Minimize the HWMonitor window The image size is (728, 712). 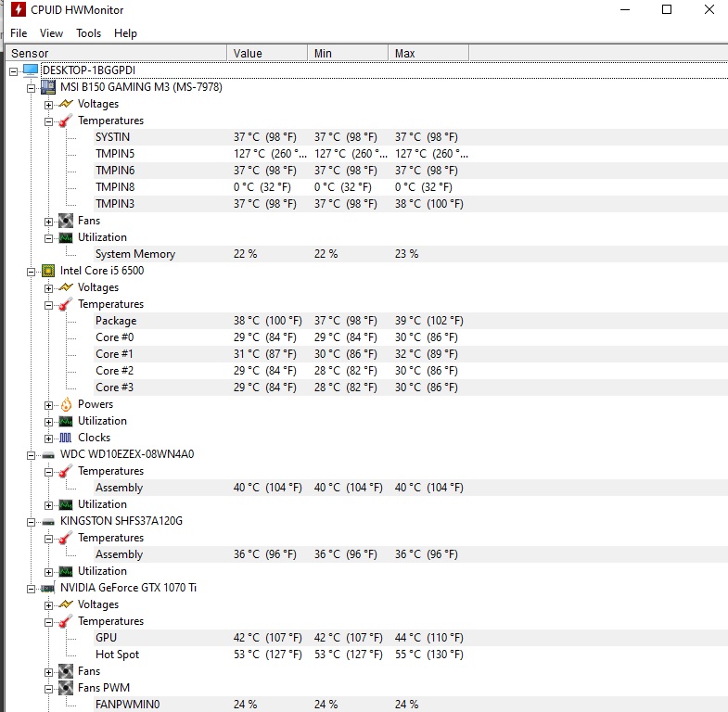[625, 9]
